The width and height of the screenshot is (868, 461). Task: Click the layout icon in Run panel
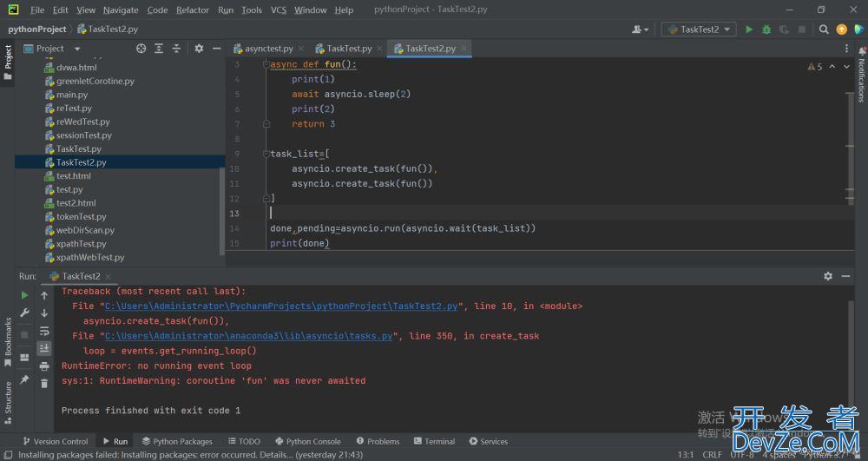(24, 358)
